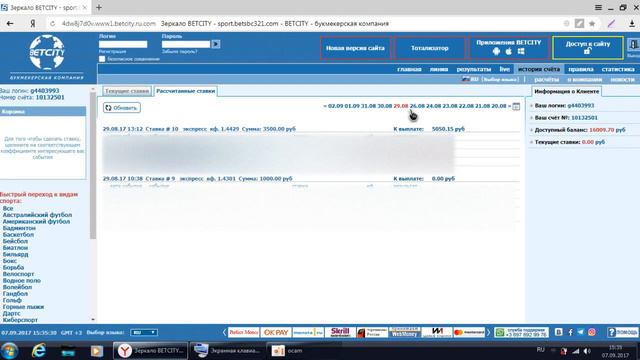This screenshot has width=640, height=360.
Task: Open a new browser tab
Action: coord(99,7)
